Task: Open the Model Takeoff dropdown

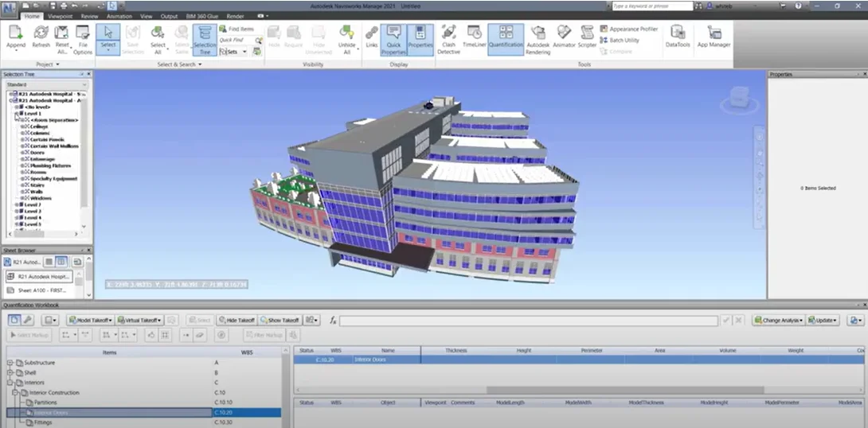Action: [x=90, y=320]
